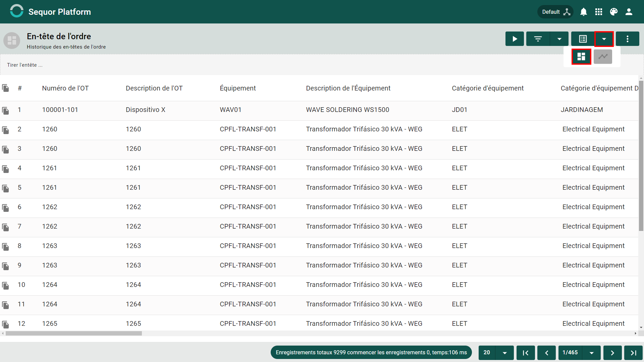Click the # column header
The height and width of the screenshot is (362, 644).
20,88
